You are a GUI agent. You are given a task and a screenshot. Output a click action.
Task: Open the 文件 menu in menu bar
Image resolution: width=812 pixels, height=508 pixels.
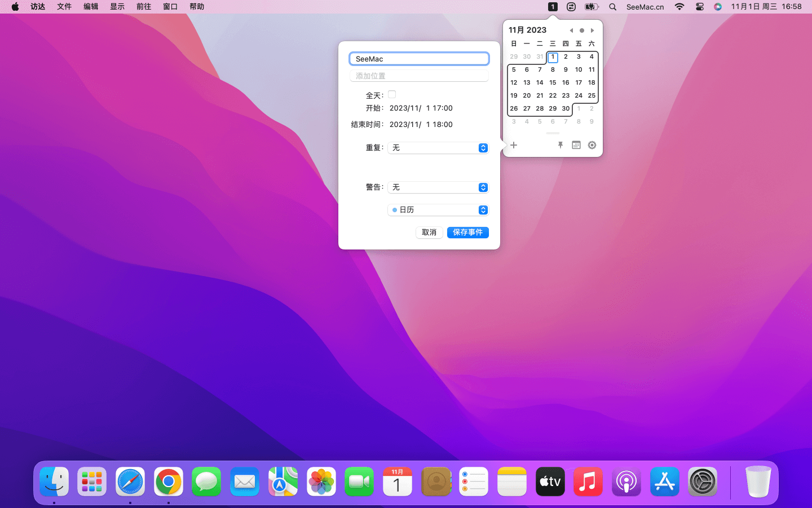pos(64,7)
